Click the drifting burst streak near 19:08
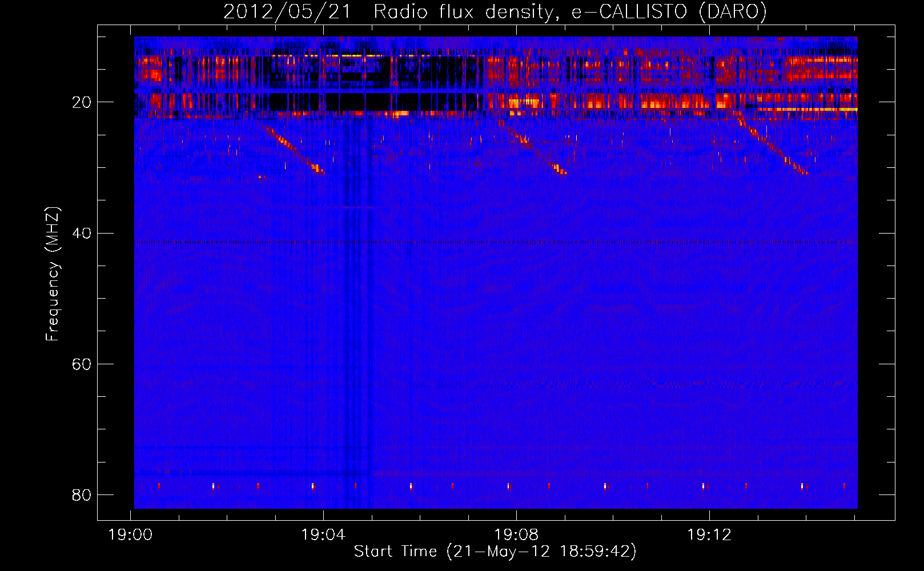The image size is (924, 571). coord(532,147)
